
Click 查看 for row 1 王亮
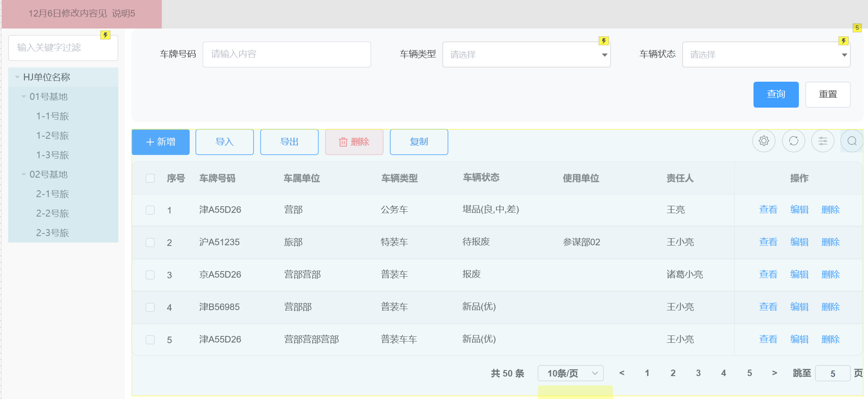[x=768, y=210]
